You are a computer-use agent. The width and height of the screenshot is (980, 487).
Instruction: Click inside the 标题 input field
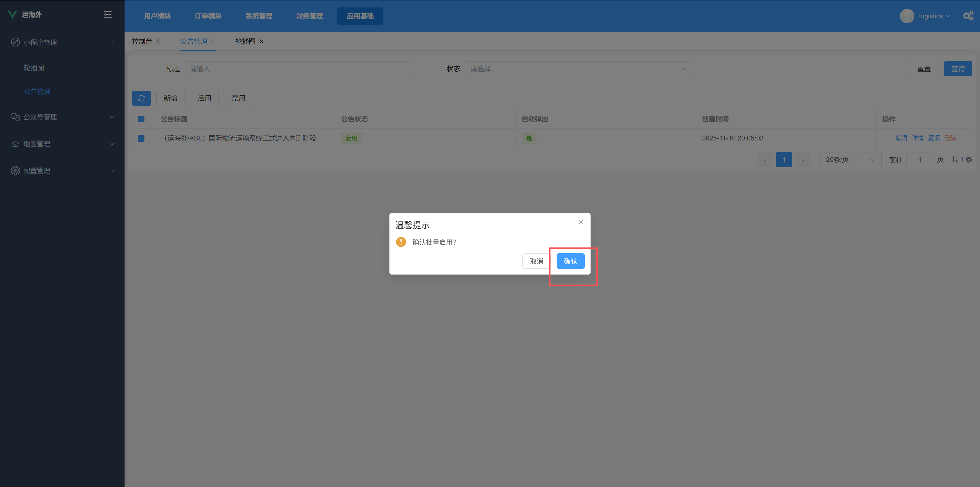point(298,68)
